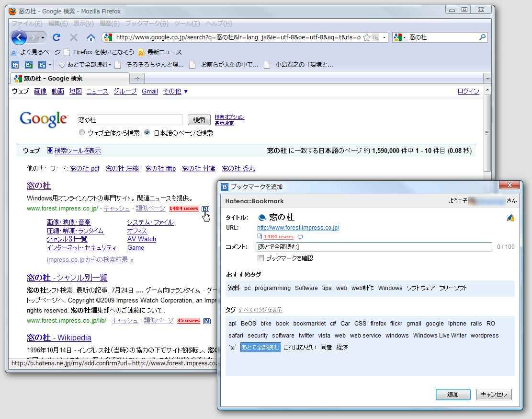This screenshot has height=419, width=532.
Task: Enable the ブックマークを確認 checkbox
Action: (260, 258)
